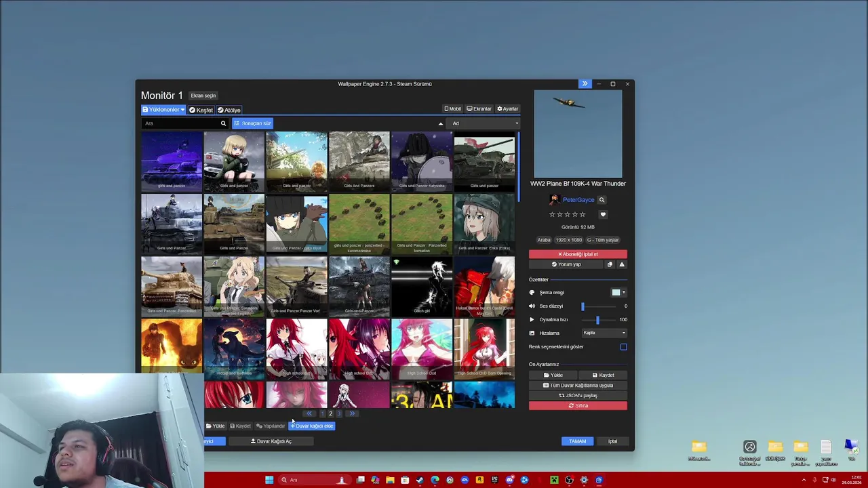Click Kaydet under Ön Ayarlarınız
Image resolution: width=868 pixels, height=488 pixels.
coord(603,375)
